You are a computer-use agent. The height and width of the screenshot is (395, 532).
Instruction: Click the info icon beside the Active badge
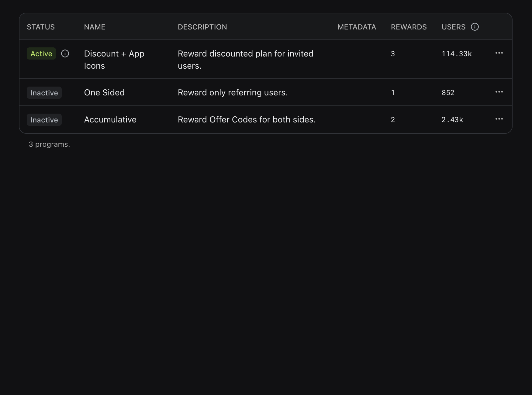[x=65, y=53]
